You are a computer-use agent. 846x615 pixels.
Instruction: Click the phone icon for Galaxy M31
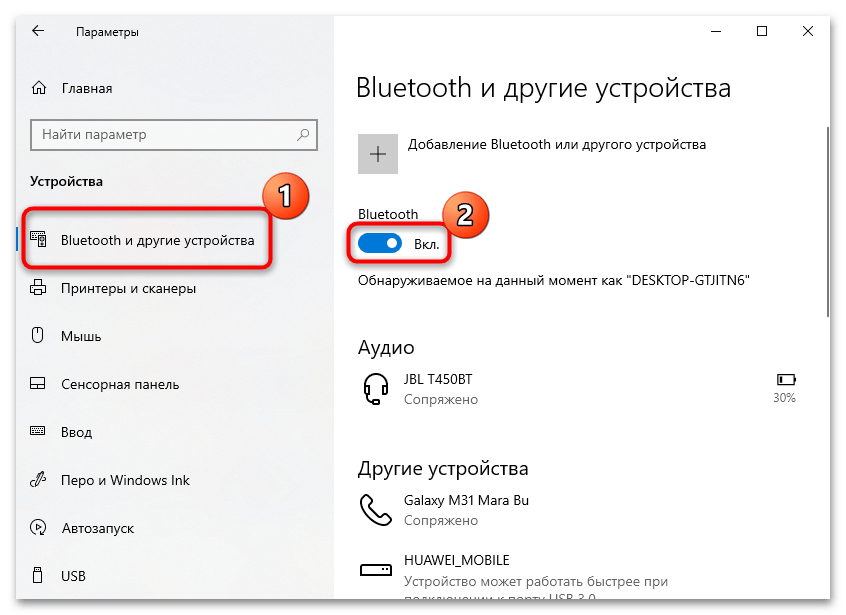(x=376, y=510)
